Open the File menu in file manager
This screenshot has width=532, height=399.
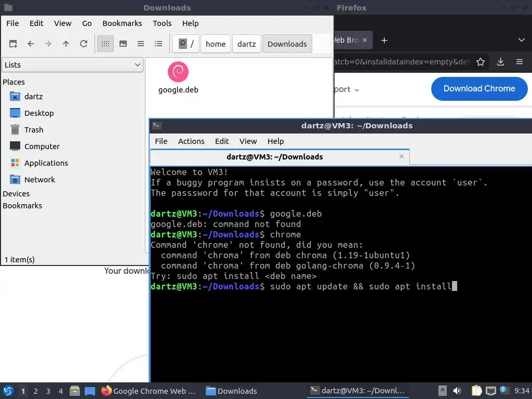12,23
